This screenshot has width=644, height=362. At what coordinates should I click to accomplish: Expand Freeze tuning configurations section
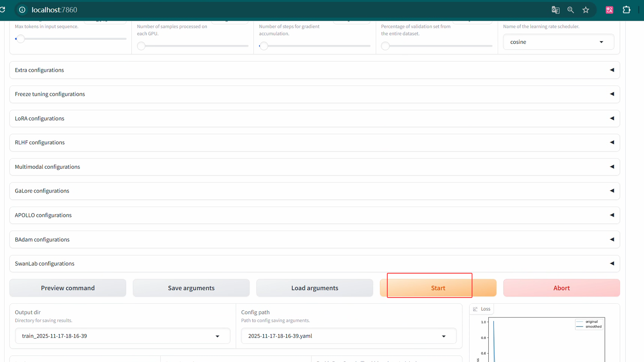(x=315, y=94)
